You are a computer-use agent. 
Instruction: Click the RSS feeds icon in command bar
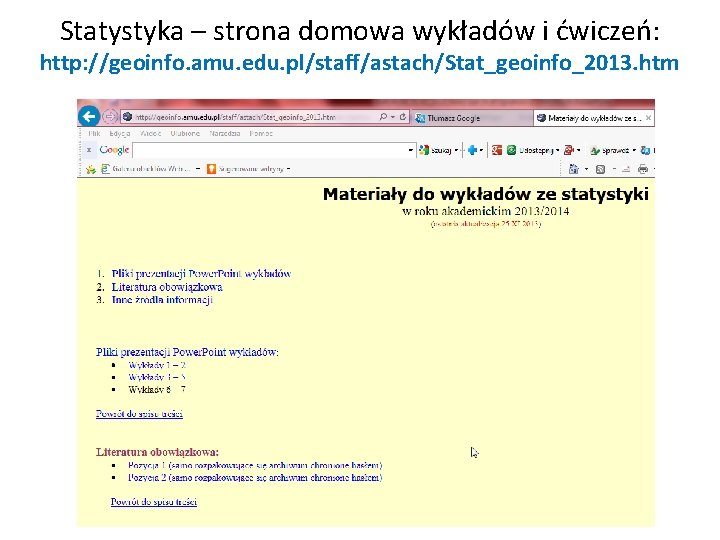click(x=600, y=169)
